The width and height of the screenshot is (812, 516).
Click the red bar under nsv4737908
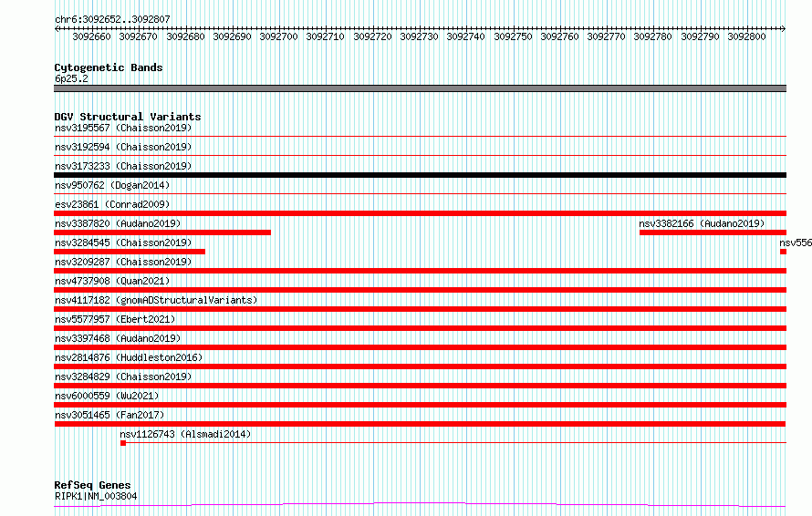(x=420, y=290)
